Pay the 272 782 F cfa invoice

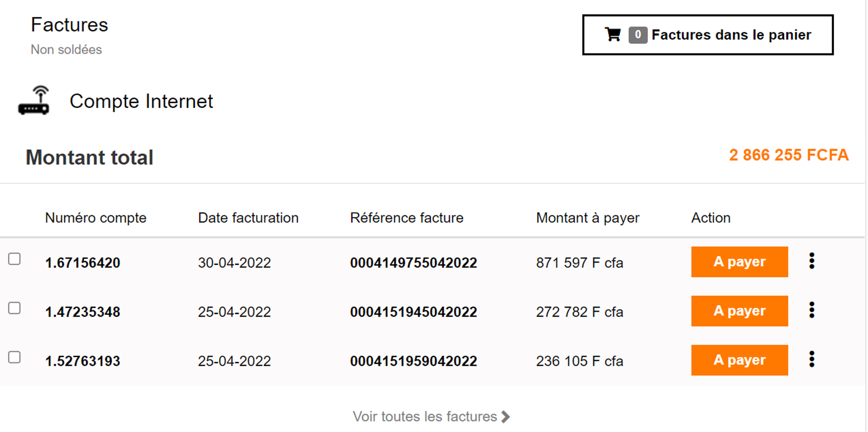(739, 311)
